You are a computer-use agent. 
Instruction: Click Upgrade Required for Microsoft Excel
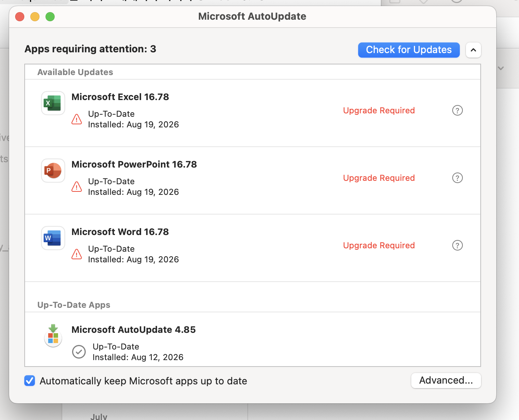click(379, 110)
